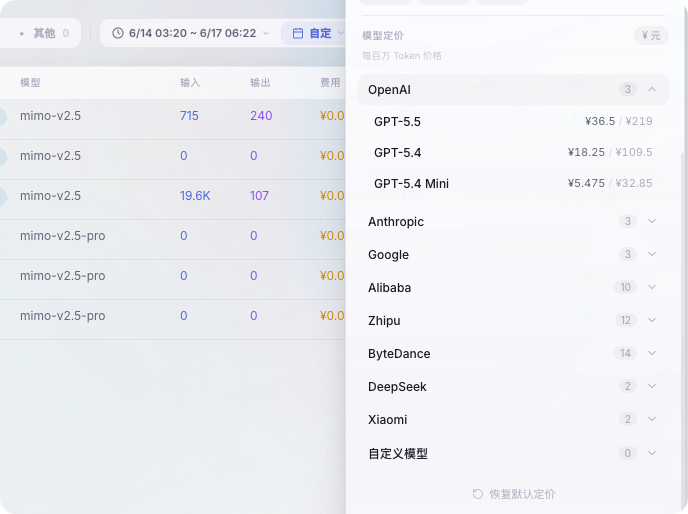The width and height of the screenshot is (688, 514).
Task: Click the ¥5.475 / ¥32.85 price value
Action: point(610,183)
